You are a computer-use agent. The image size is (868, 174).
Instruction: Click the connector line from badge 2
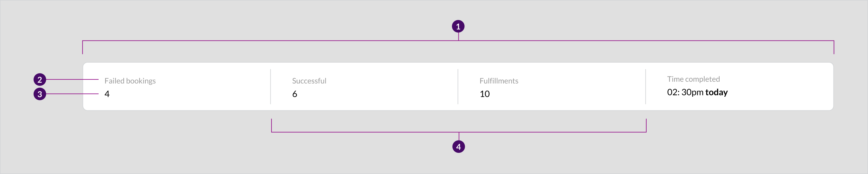72,79
